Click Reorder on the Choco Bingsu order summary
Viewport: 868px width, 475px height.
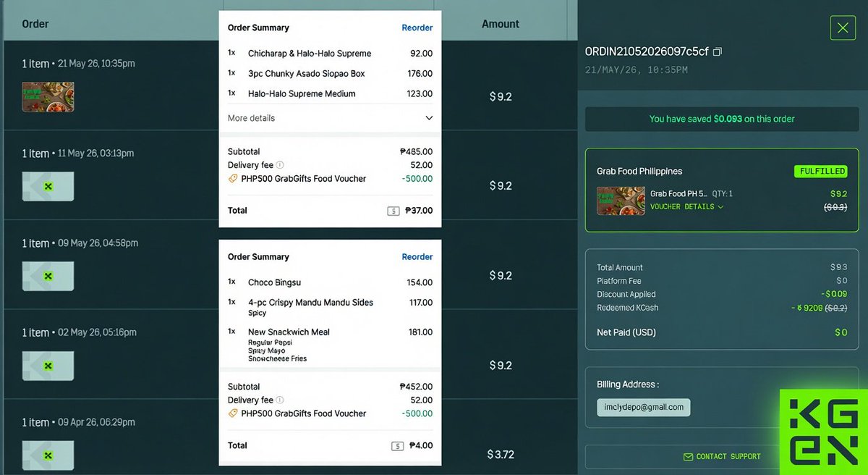417,257
